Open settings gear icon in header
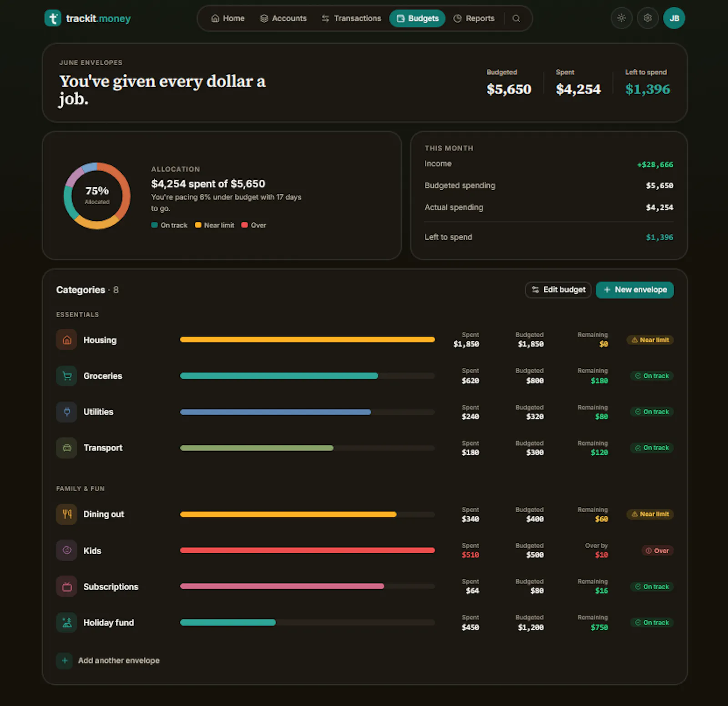The image size is (728, 706). [647, 18]
